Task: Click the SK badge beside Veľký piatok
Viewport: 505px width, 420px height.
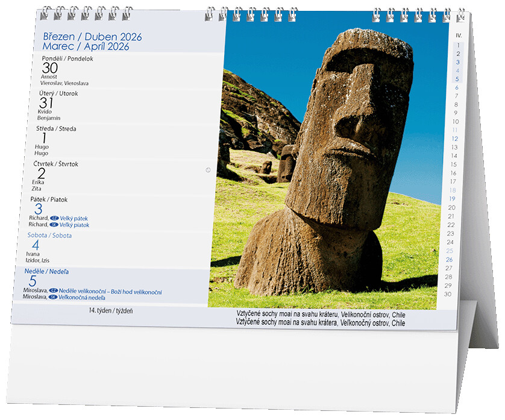Action: (x=54, y=225)
